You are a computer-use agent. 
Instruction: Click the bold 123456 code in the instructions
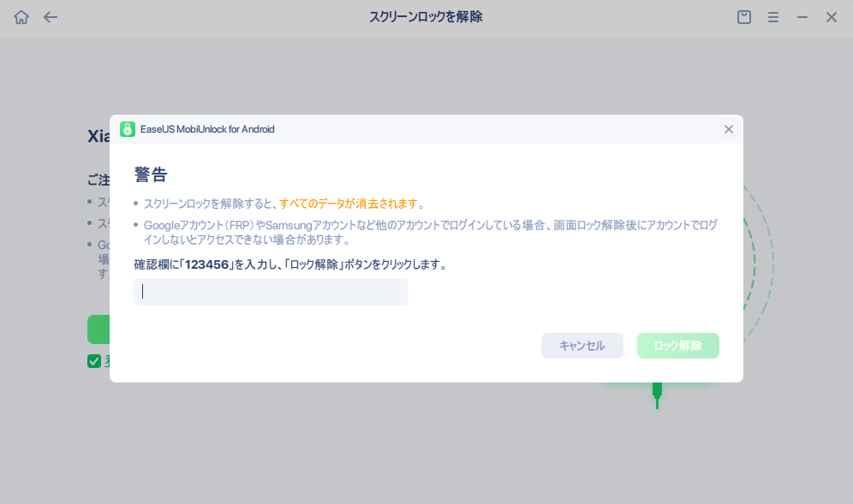coord(206,265)
